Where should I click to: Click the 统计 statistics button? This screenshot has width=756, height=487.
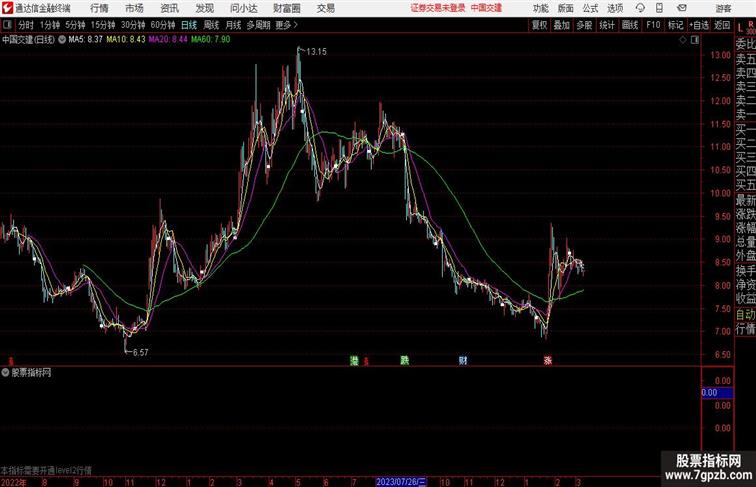(607, 25)
